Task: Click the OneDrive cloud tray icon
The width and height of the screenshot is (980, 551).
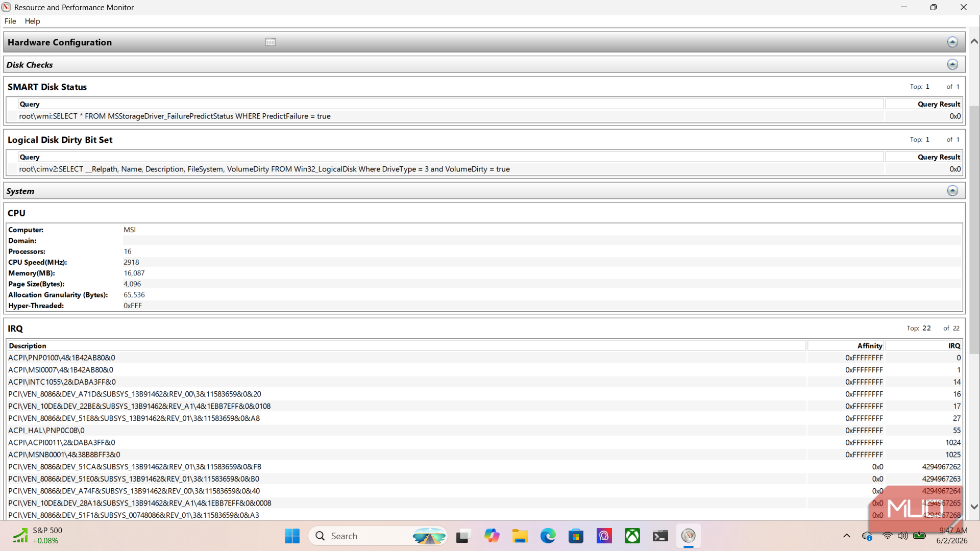Action: tap(867, 536)
